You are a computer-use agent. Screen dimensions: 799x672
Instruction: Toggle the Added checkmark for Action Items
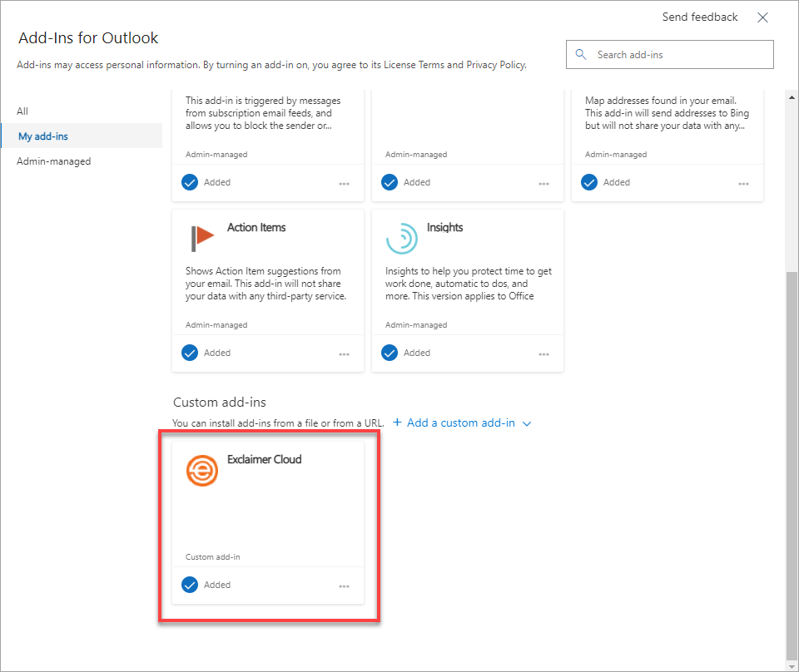(x=190, y=353)
